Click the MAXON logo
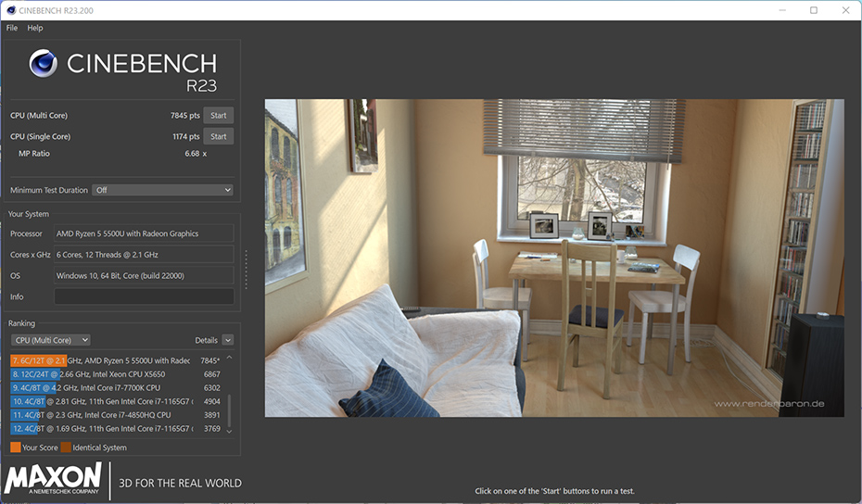 pyautogui.click(x=54, y=479)
